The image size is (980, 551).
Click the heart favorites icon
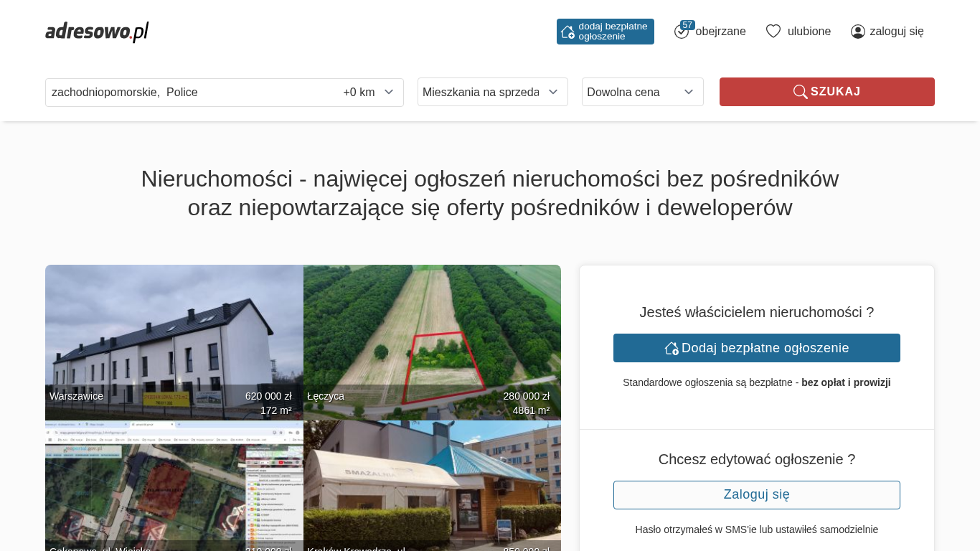[x=773, y=32]
